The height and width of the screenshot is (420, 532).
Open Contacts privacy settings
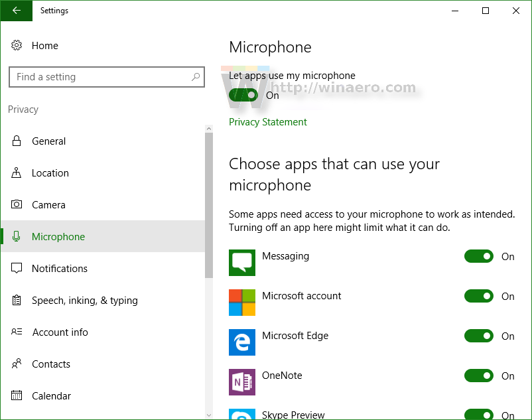103,364
